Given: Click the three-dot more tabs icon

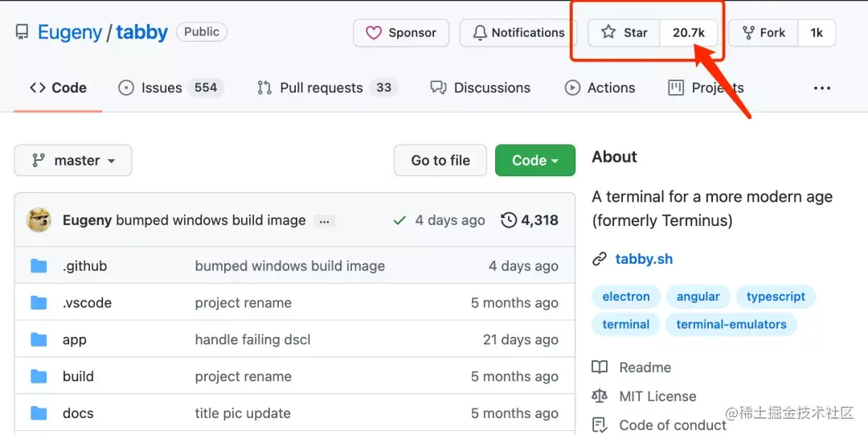Looking at the screenshot, I should click(x=822, y=88).
